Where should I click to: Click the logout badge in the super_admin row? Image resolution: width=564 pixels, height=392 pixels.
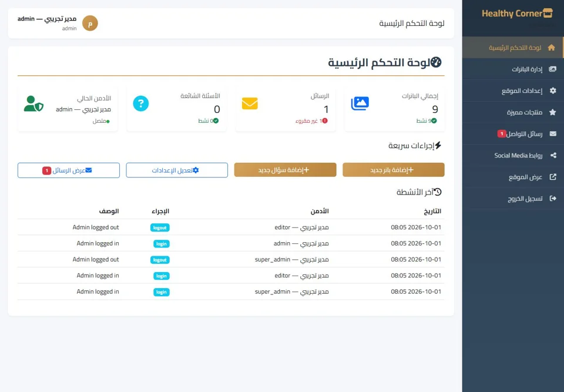(160, 260)
